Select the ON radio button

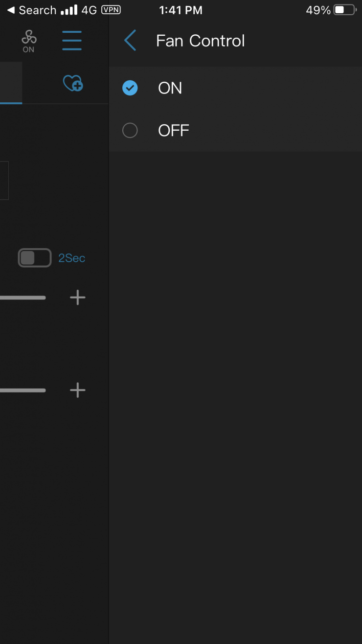tap(130, 88)
